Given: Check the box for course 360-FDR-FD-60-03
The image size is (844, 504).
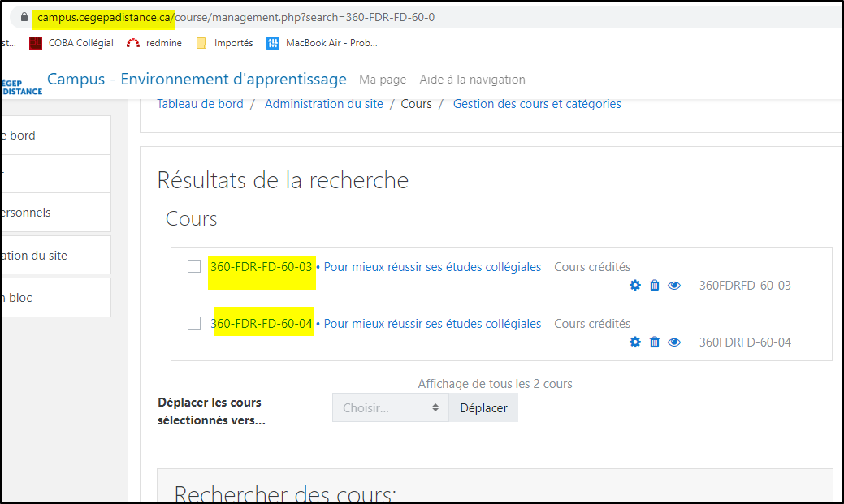Looking at the screenshot, I should 194,266.
